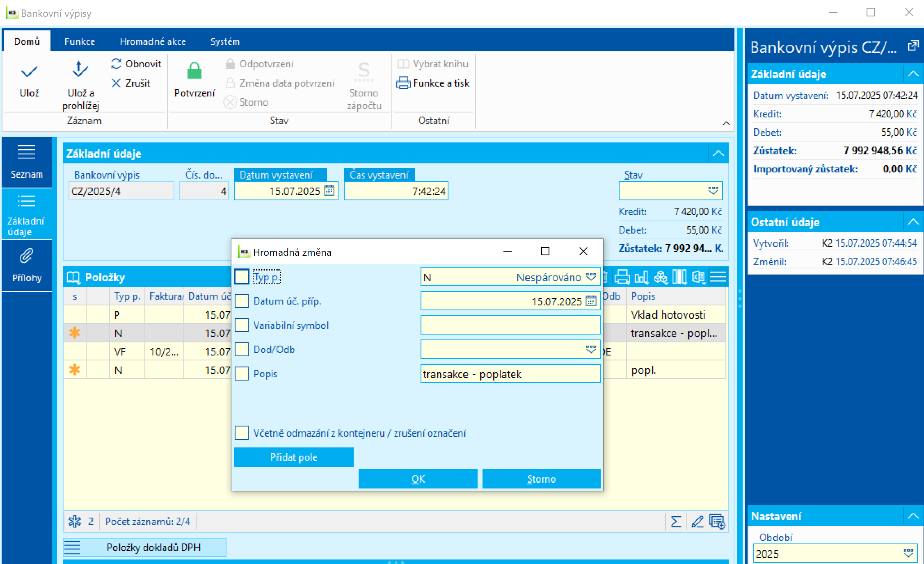The height and width of the screenshot is (564, 924).
Task: Click the chart icon in Položky toolbar
Action: click(641, 277)
